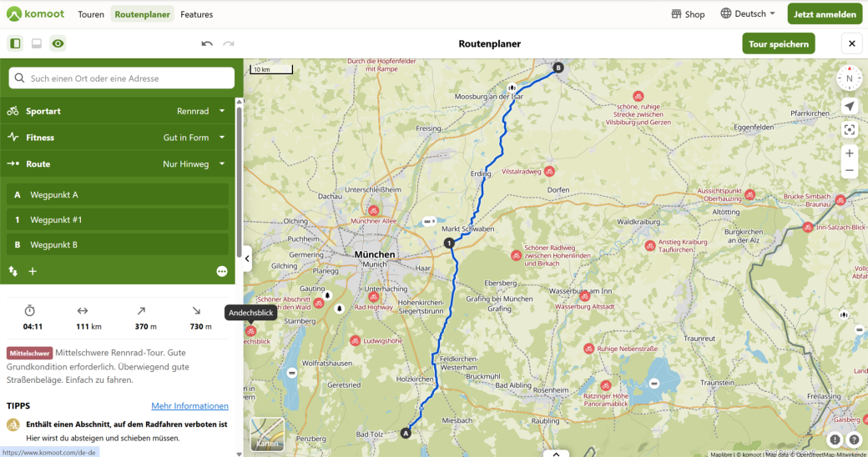
Task: Open the Andechsblick highlight icon
Action: click(250, 331)
